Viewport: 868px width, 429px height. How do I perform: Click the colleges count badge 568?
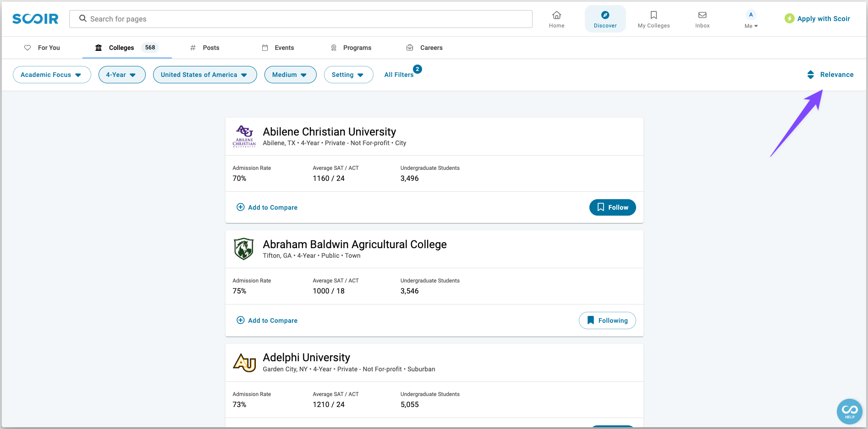coord(150,48)
